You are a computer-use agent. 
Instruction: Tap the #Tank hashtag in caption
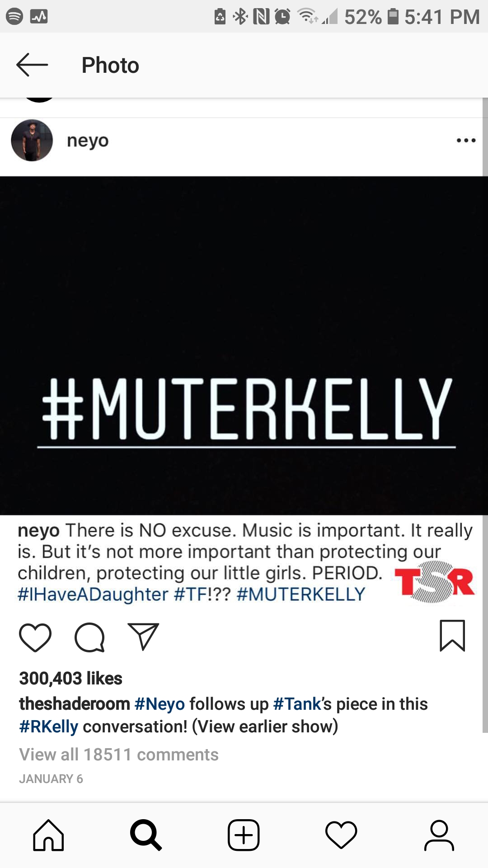tap(297, 704)
